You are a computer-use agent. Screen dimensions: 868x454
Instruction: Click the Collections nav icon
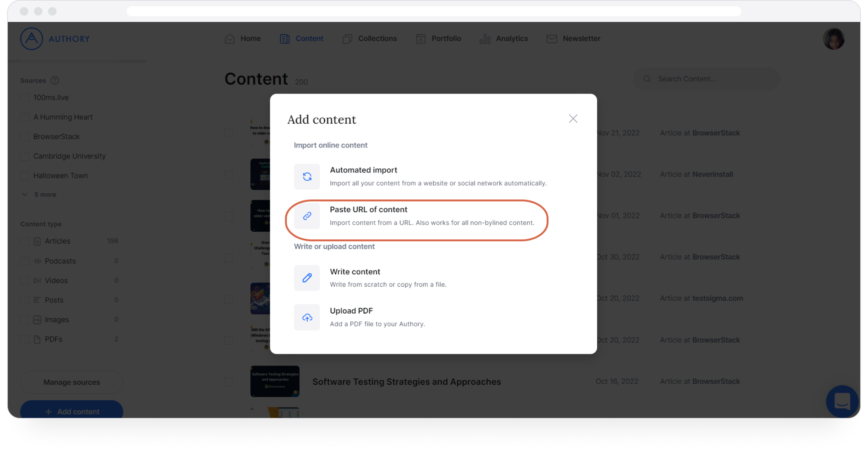(347, 39)
